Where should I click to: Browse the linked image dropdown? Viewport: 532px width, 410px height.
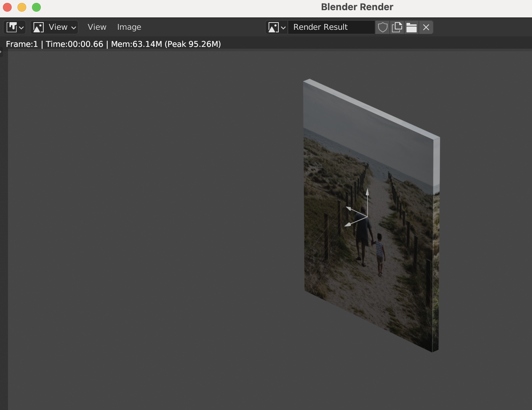click(277, 27)
